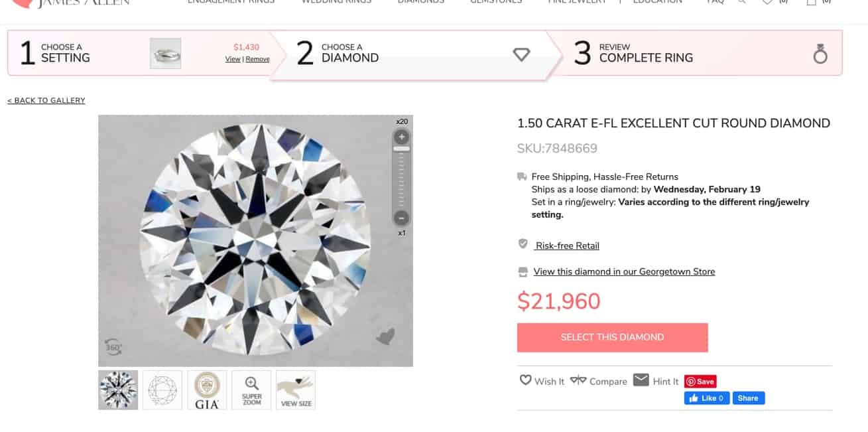View the wishlist heart icon in the header
The image size is (868, 432).
coord(767,3)
